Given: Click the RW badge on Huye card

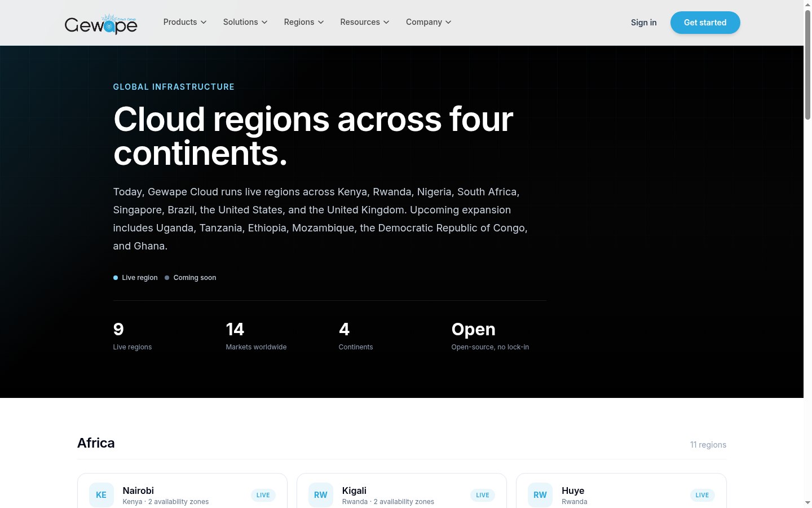Looking at the screenshot, I should point(540,495).
